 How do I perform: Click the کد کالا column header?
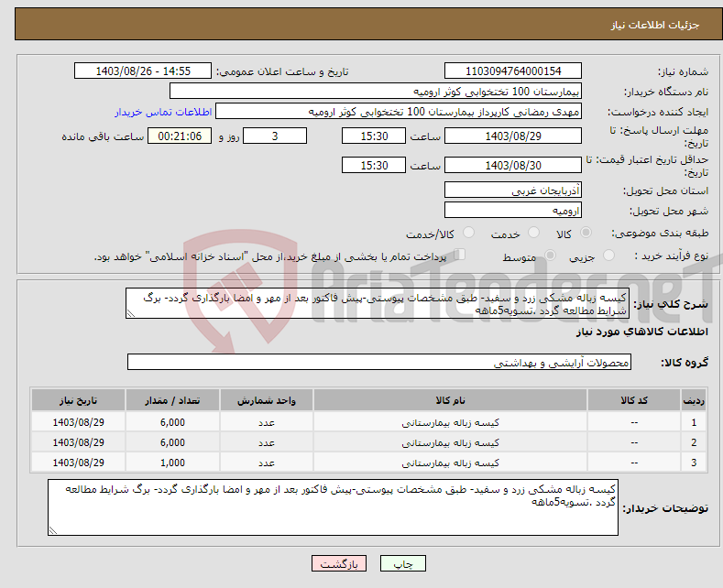tap(634, 400)
